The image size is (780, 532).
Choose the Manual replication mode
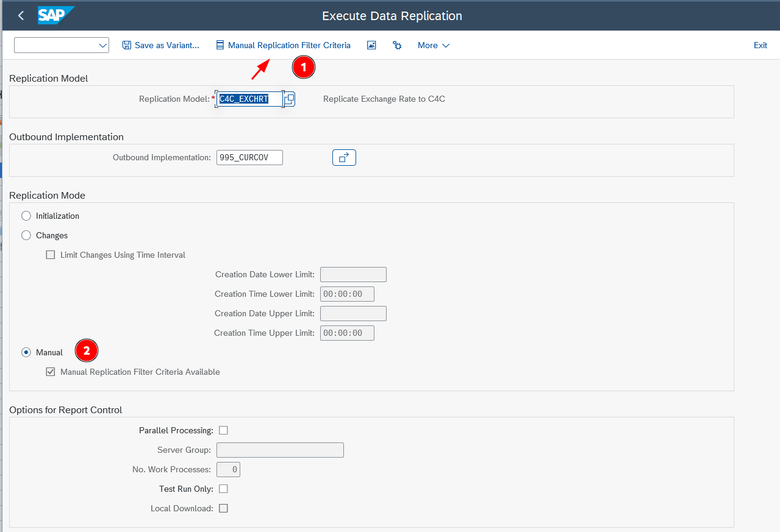[x=26, y=352]
